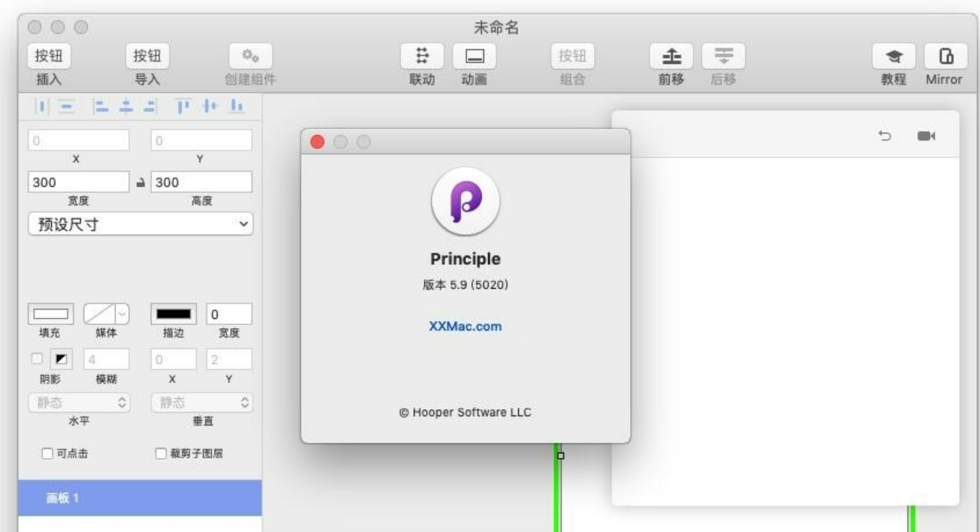The image size is (980, 532).
Task: Toggle the width-height aspect lock icon
Action: (x=141, y=182)
